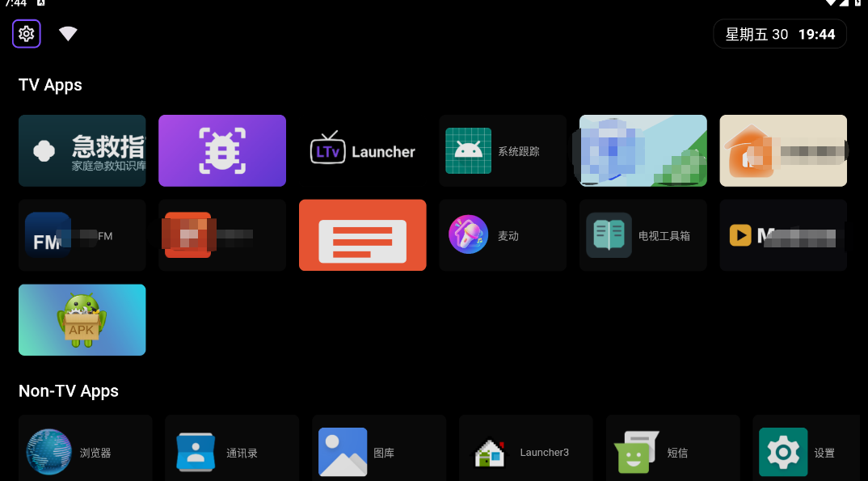
Task: Launch the APK installer android tile
Action: pos(82,320)
